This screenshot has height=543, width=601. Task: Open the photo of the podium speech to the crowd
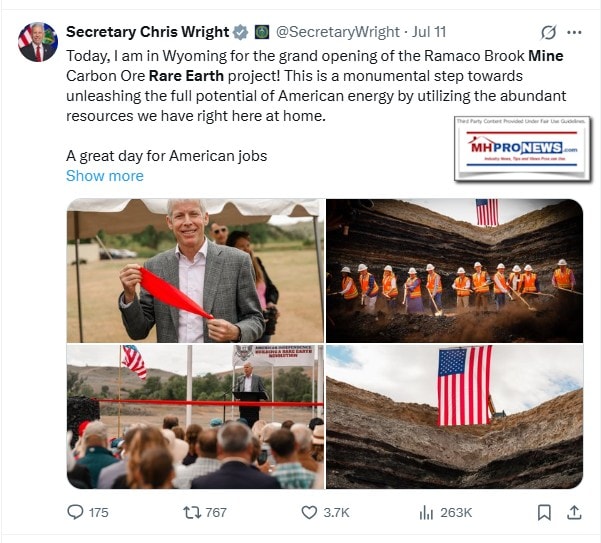(x=195, y=417)
